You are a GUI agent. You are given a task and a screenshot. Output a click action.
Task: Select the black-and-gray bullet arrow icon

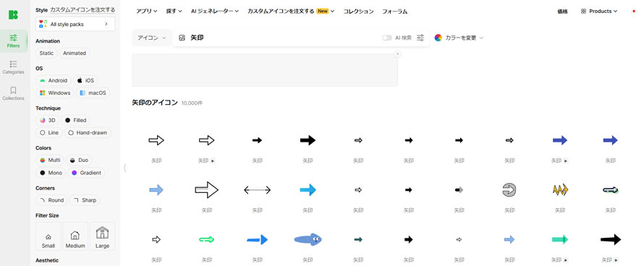pyautogui.click(x=459, y=190)
